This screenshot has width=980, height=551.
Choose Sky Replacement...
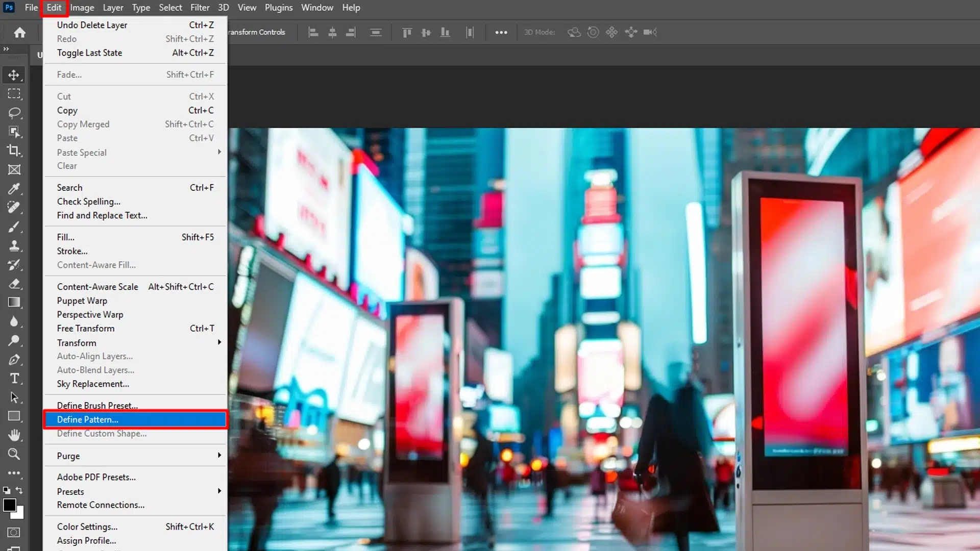(135, 384)
